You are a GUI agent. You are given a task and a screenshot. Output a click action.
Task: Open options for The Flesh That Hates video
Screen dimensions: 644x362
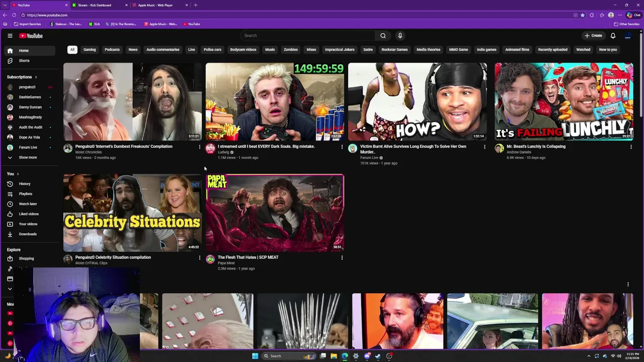click(342, 257)
